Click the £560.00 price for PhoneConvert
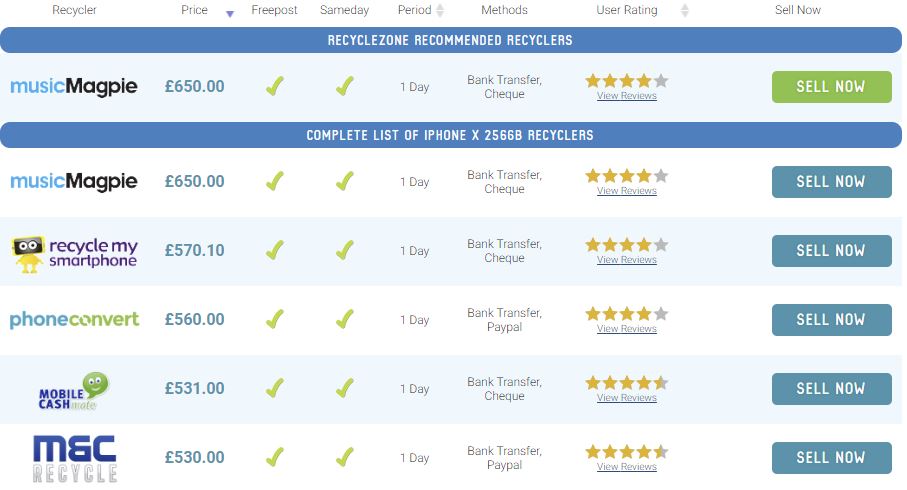Screen dimensions: 907x490 tap(195, 320)
